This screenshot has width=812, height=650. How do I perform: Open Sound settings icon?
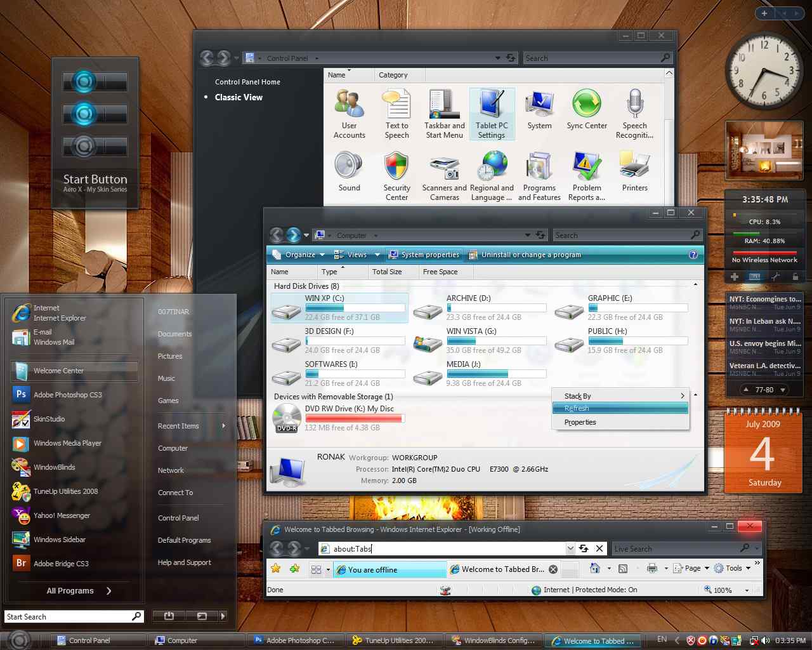pyautogui.click(x=349, y=171)
